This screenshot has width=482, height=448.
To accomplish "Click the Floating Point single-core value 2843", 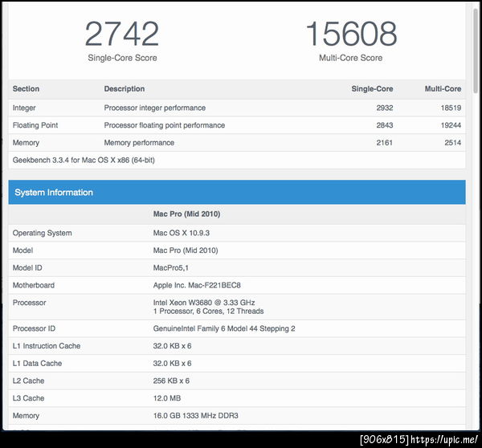I will [x=385, y=125].
